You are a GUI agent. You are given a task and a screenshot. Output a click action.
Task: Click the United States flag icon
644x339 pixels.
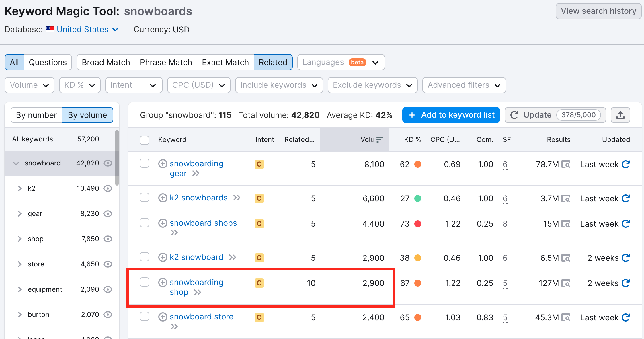[50, 29]
